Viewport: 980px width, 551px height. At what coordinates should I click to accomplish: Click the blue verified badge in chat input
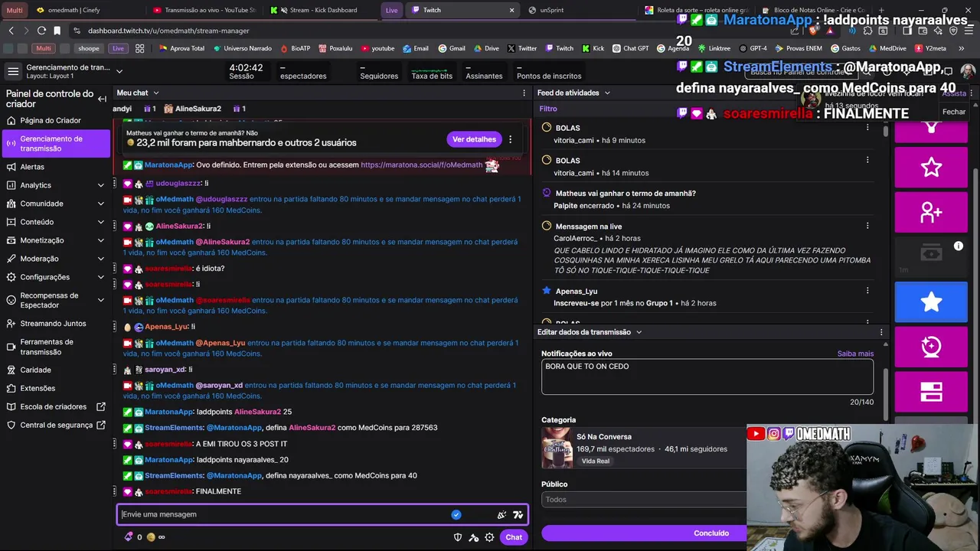pyautogui.click(x=456, y=515)
